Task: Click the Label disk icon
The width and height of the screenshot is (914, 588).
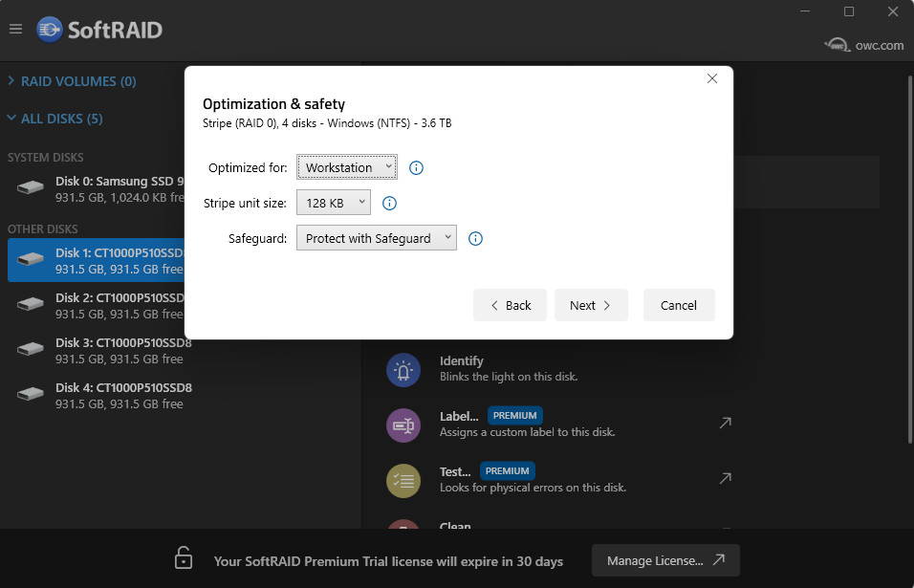Action: pyautogui.click(x=403, y=425)
